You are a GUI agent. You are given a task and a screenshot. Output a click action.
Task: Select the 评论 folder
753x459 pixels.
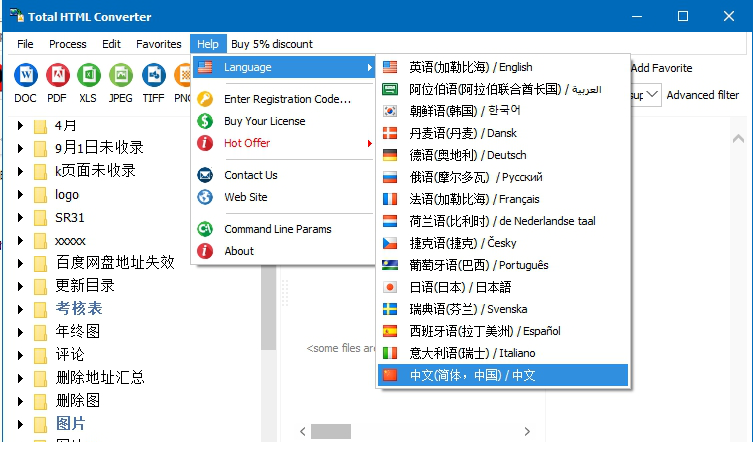pyautogui.click(x=70, y=354)
